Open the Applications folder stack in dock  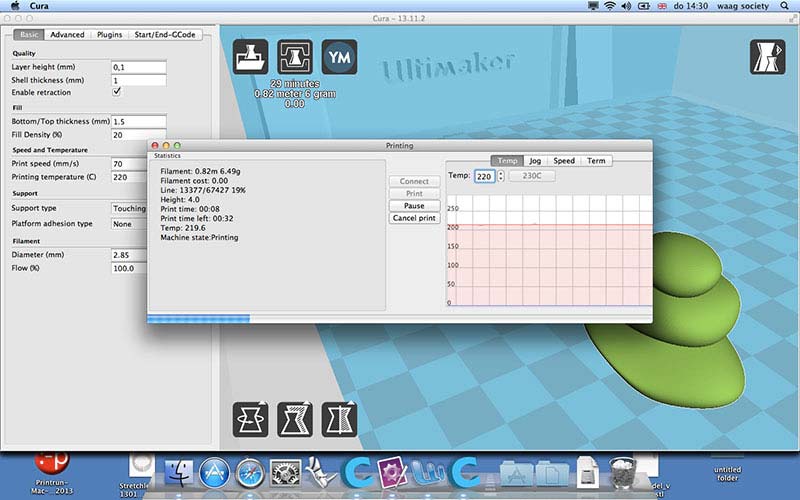point(517,473)
